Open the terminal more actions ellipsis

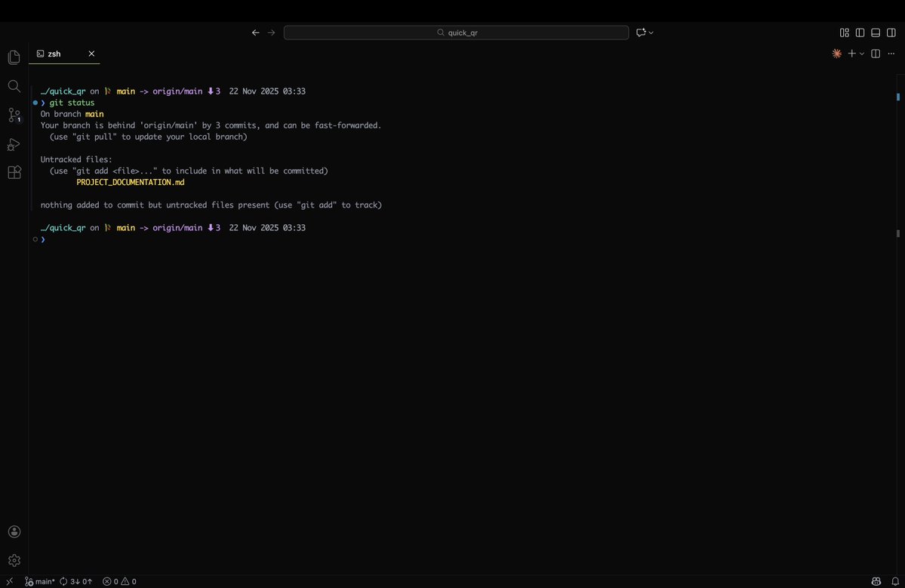tap(891, 53)
